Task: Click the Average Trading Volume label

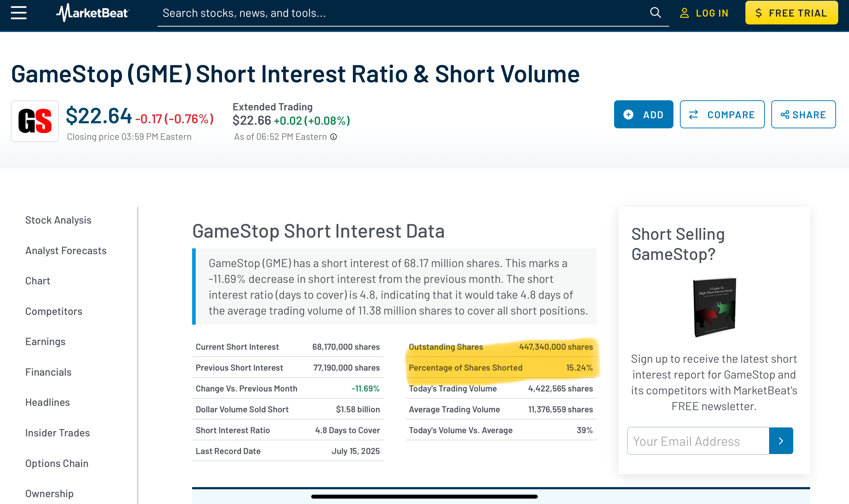Action: 454,409
